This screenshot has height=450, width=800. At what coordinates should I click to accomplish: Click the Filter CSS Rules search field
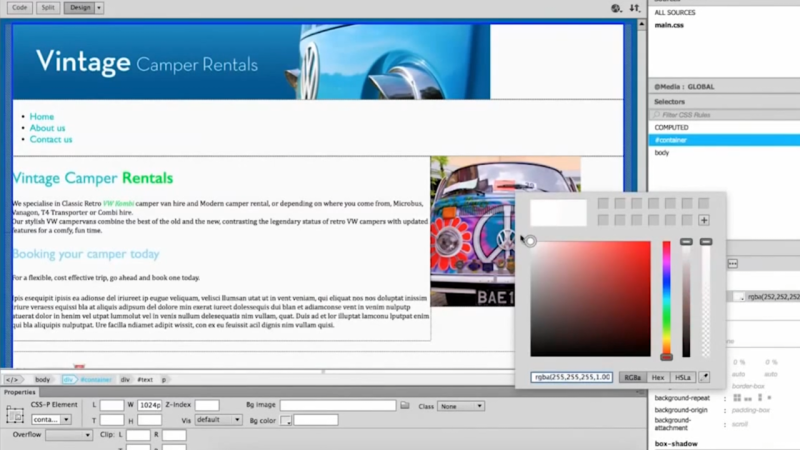726,115
